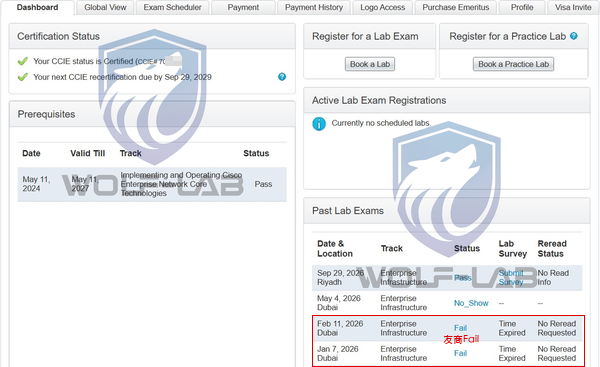
Task: Click green checkmark beside next recertification line
Action: [23, 77]
